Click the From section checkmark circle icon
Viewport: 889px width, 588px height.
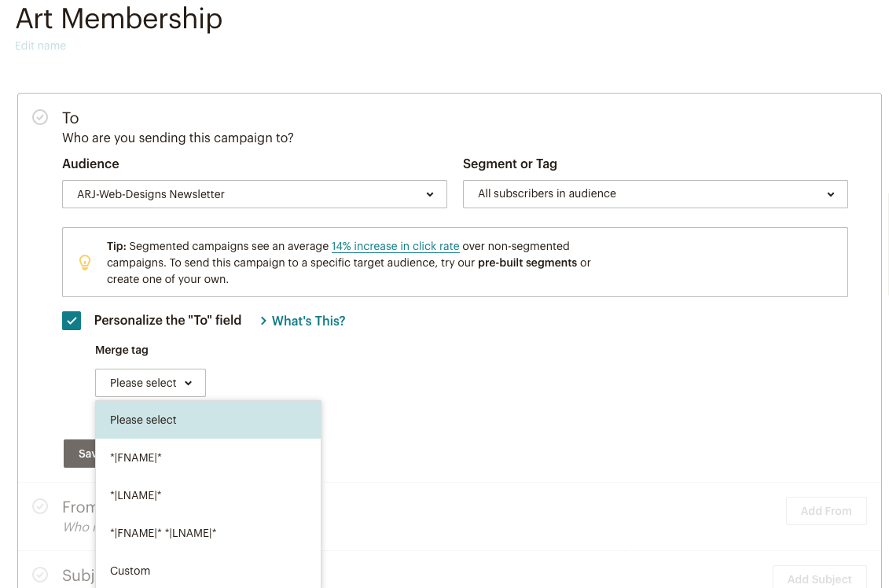click(40, 506)
